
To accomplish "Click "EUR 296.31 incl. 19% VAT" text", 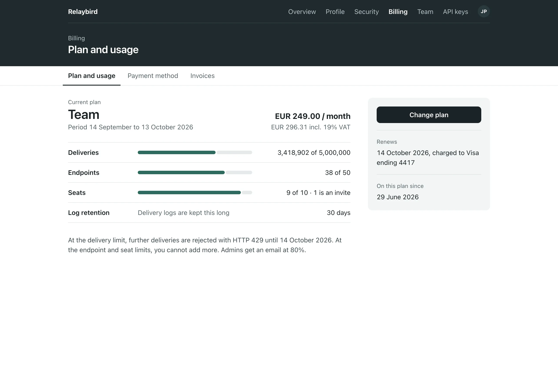I will point(311,127).
